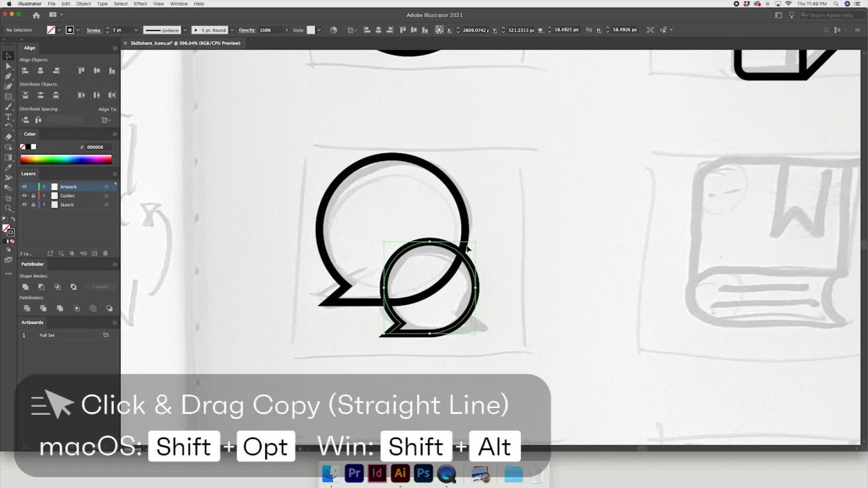Delete selection with Layers panel trash icon
The height and width of the screenshot is (488, 868).
coord(105,253)
